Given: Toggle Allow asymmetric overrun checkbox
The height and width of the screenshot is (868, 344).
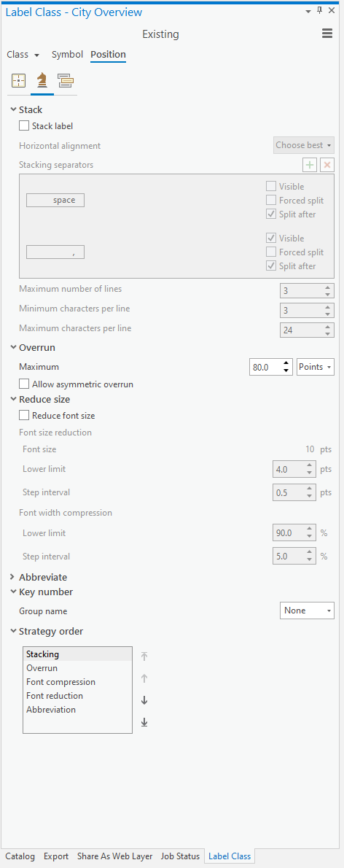Looking at the screenshot, I should (24, 384).
